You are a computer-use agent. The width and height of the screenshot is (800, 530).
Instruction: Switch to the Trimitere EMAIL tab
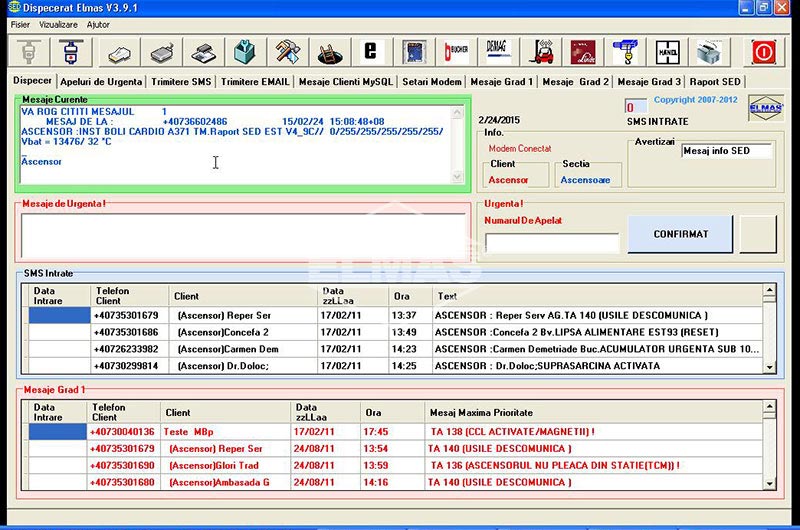pos(255,82)
